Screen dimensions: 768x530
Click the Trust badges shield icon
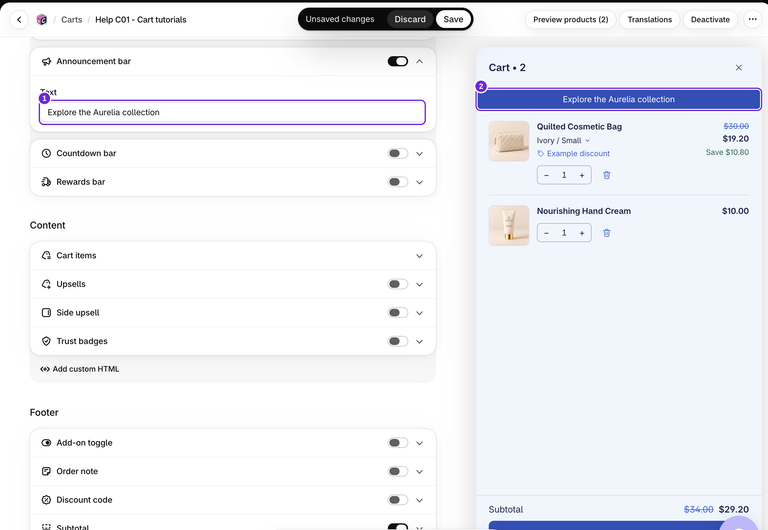pyautogui.click(x=46, y=341)
